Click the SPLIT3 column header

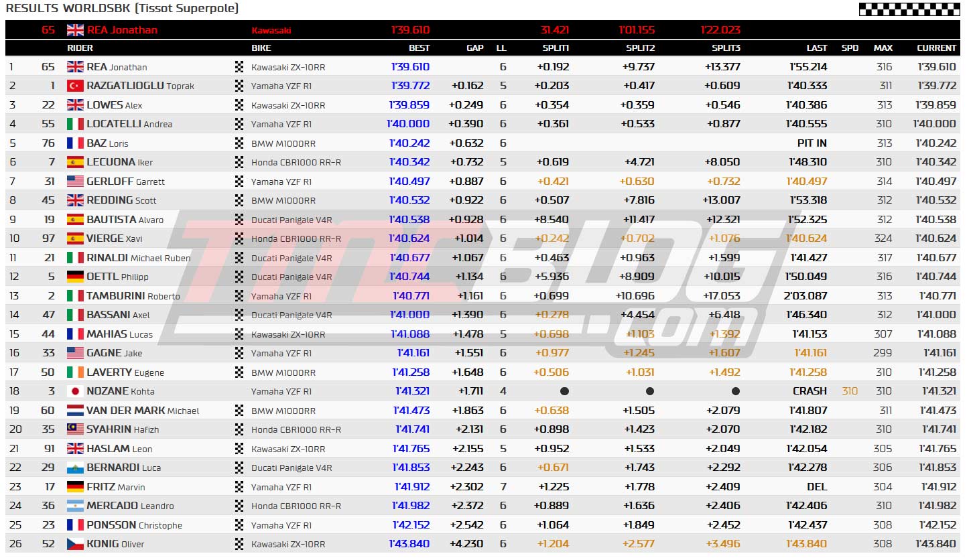[726, 48]
